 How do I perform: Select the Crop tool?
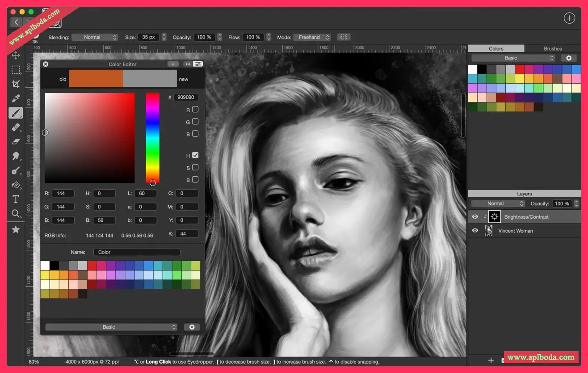16,84
